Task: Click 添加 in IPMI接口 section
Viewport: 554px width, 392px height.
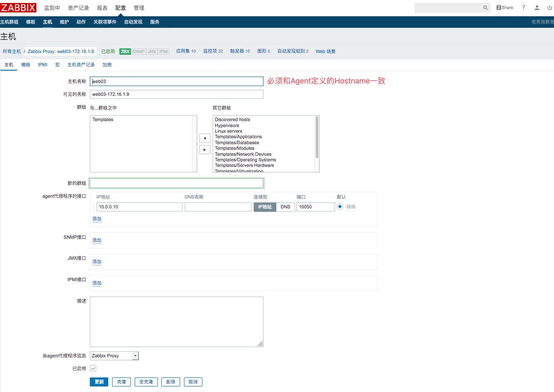Action: click(97, 283)
